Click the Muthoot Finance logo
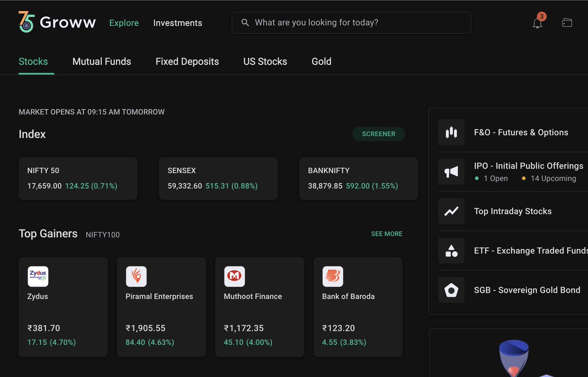Image resolution: width=588 pixels, height=377 pixels. pyautogui.click(x=234, y=276)
